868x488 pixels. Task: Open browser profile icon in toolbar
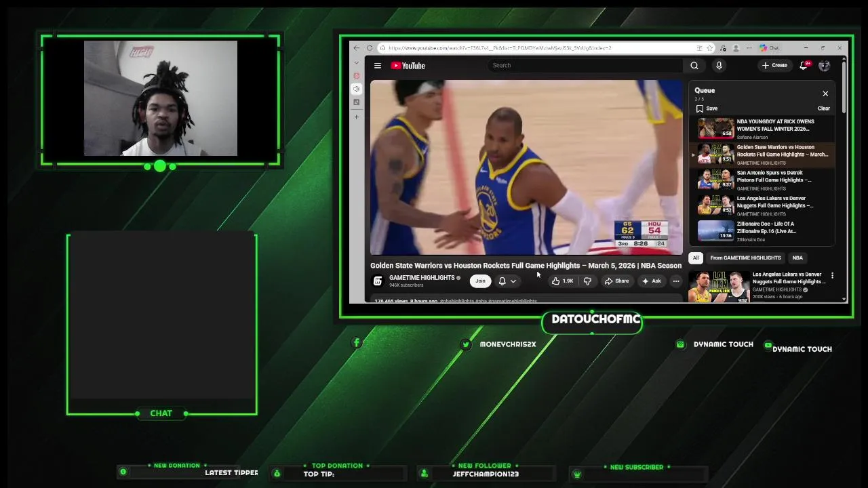point(736,48)
